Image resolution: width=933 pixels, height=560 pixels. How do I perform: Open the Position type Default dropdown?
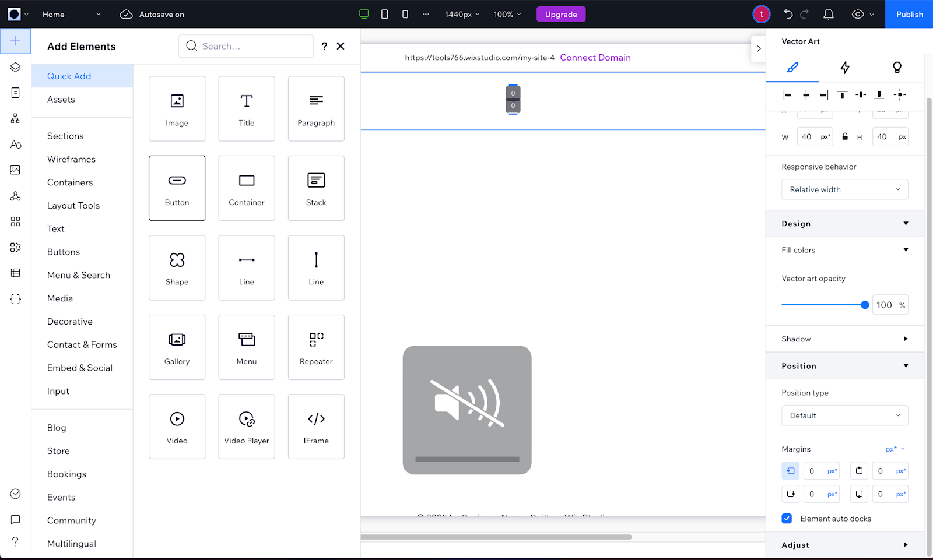(x=844, y=415)
